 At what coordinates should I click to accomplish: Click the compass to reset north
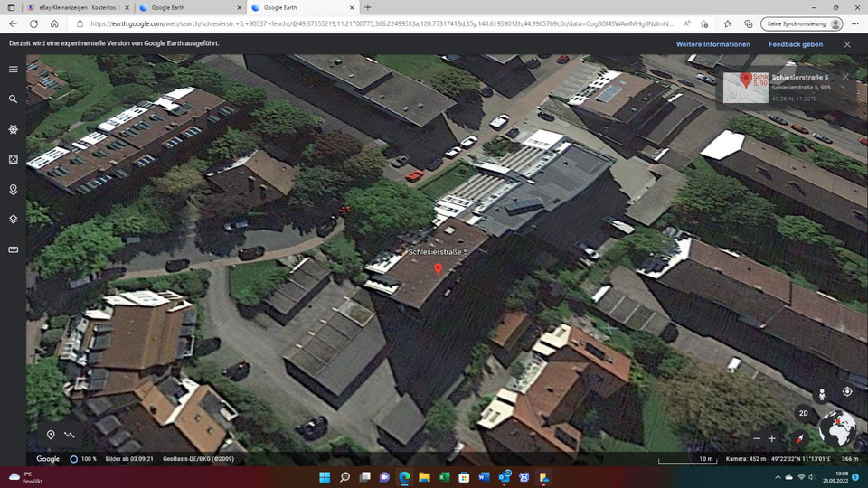pos(800,438)
